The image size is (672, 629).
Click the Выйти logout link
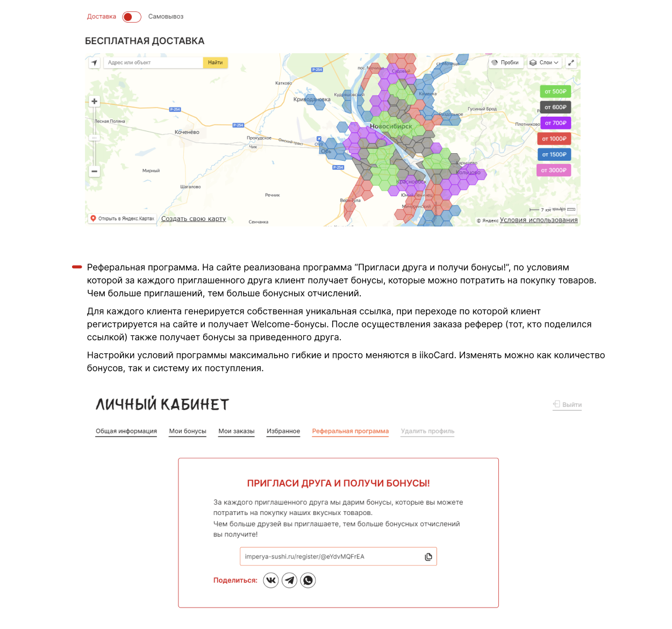(568, 405)
